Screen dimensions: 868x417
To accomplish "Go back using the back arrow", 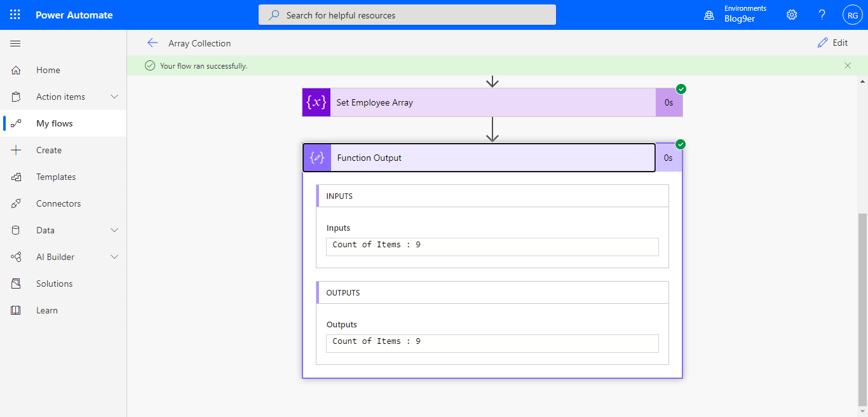I will click(x=153, y=43).
